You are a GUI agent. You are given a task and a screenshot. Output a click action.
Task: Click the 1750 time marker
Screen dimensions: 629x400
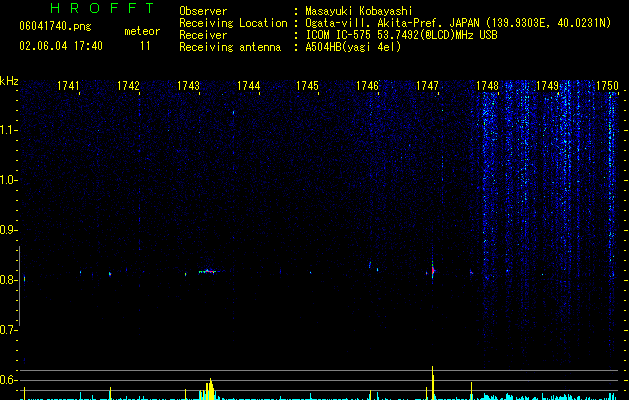pos(607,86)
